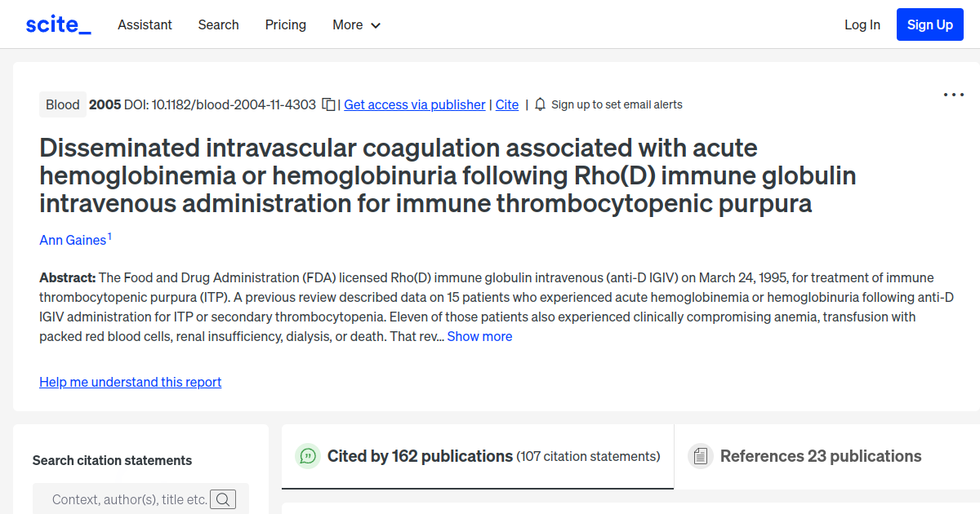Image resolution: width=980 pixels, height=514 pixels.
Task: Click Help me understand this report
Action: 130,382
